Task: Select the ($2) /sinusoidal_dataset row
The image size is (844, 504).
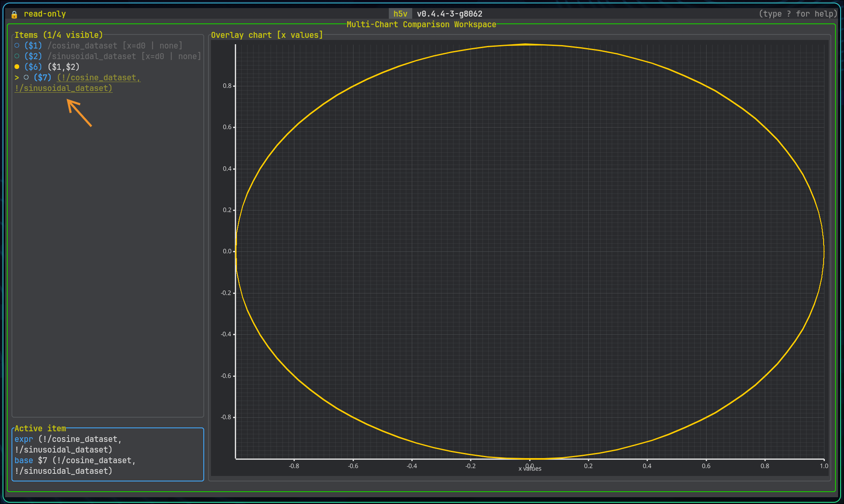Action: coord(108,56)
